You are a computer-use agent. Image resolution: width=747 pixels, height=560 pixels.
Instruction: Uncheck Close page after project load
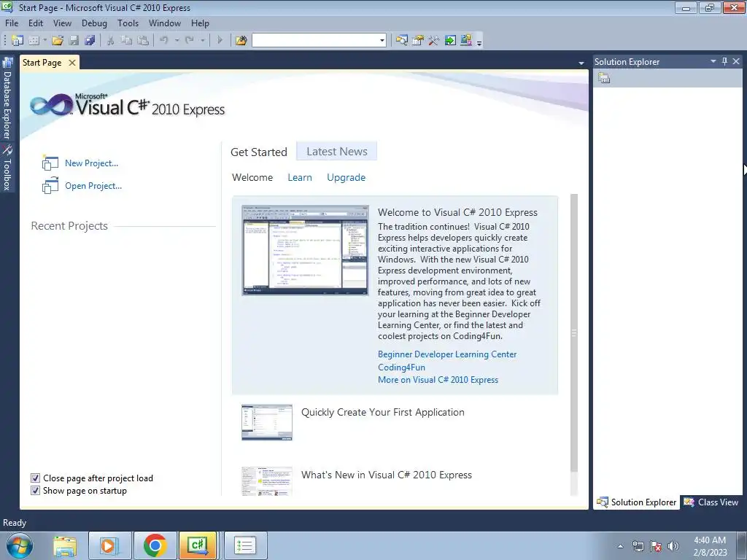coord(35,478)
